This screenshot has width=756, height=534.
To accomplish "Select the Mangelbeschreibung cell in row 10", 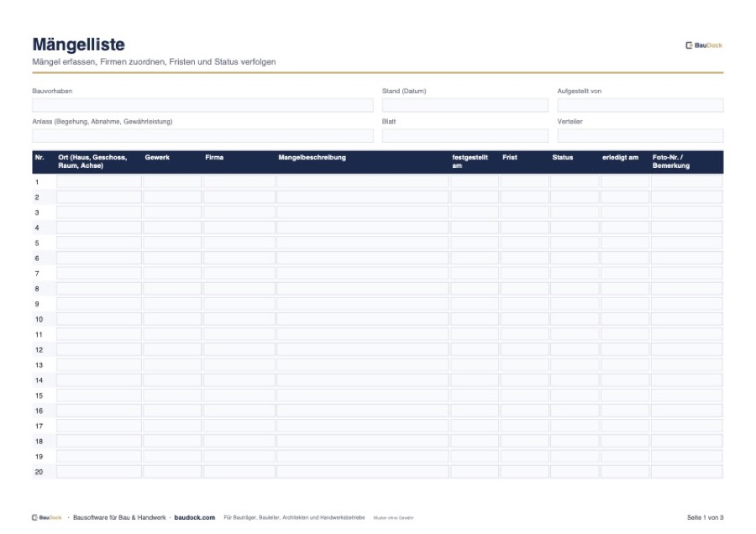I will (363, 319).
